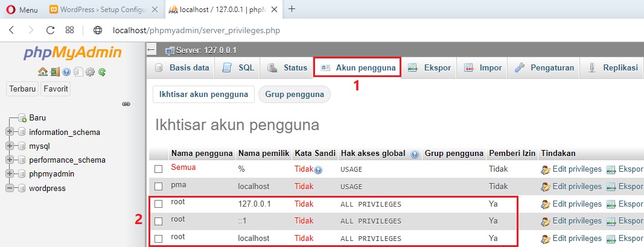Click the Opera Menu logo
This screenshot has width=644, height=247.
pos(11,10)
